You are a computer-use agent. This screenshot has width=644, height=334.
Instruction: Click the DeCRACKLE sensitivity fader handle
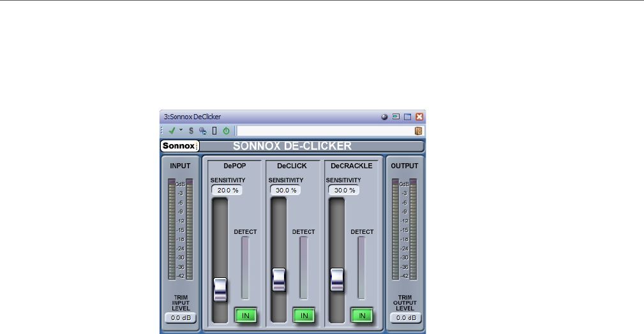click(337, 280)
